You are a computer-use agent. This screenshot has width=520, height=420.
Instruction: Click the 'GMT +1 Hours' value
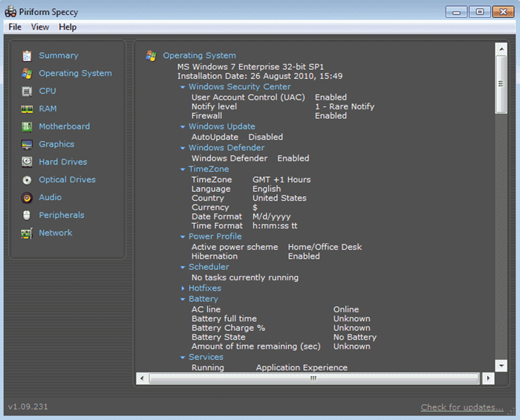pos(282,179)
